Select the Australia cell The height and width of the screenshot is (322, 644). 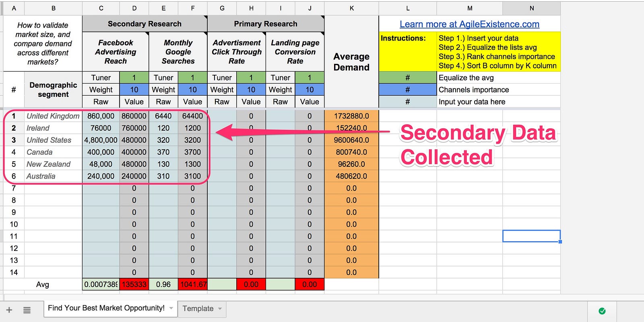tap(53, 176)
